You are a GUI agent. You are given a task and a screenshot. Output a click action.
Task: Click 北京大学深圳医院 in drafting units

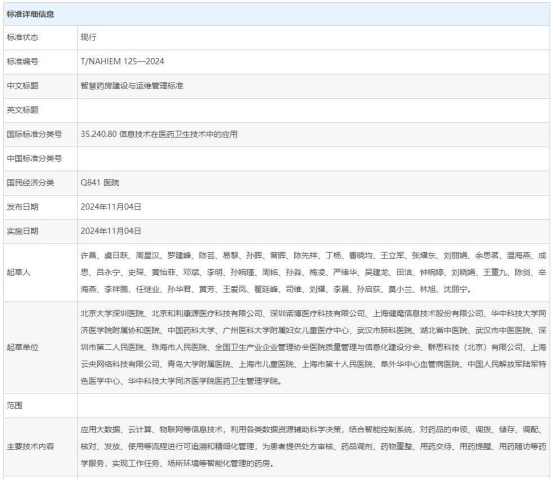[112, 313]
